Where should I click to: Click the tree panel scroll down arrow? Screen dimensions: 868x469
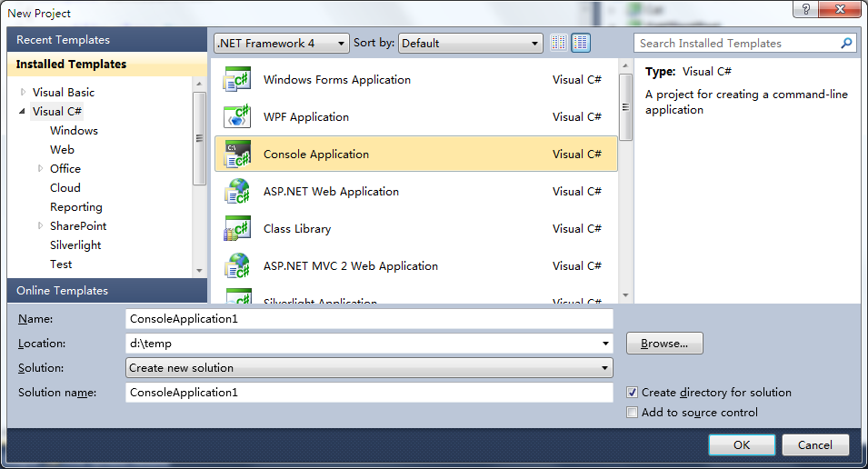[x=199, y=271]
